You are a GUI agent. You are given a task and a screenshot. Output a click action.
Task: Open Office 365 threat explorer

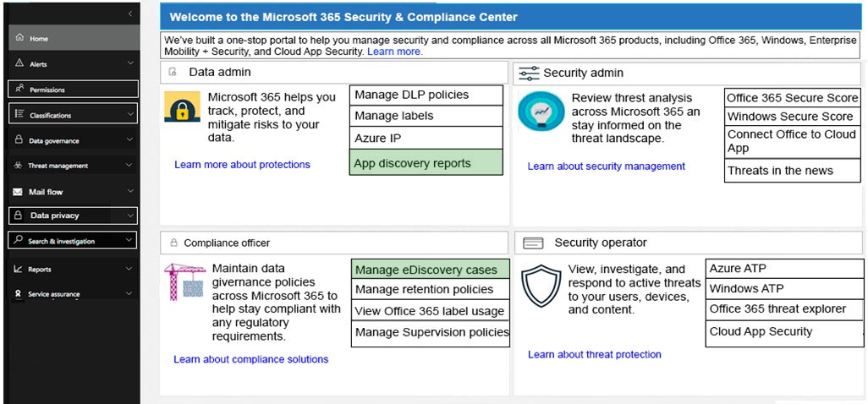click(784, 309)
